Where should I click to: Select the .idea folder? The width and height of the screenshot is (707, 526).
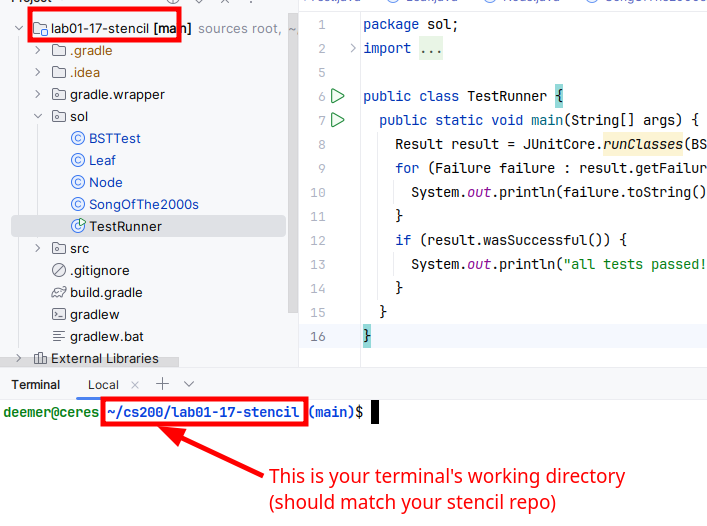(x=85, y=73)
